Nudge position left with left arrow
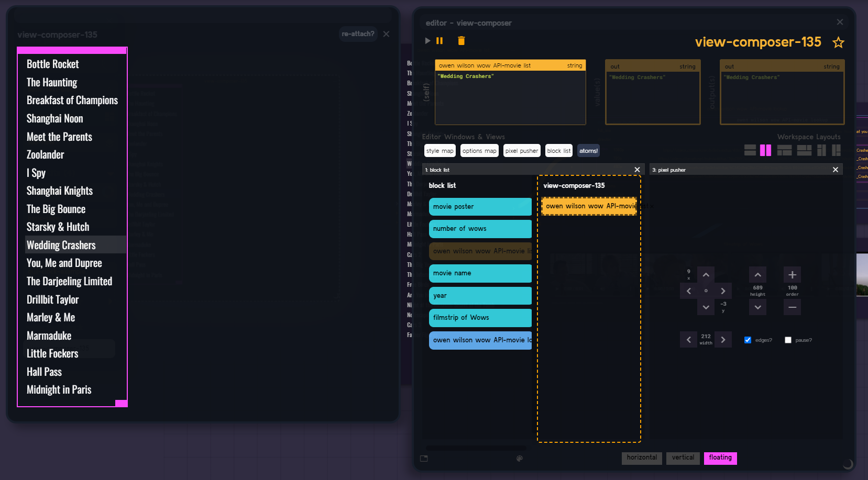The width and height of the screenshot is (868, 480). coord(689,291)
